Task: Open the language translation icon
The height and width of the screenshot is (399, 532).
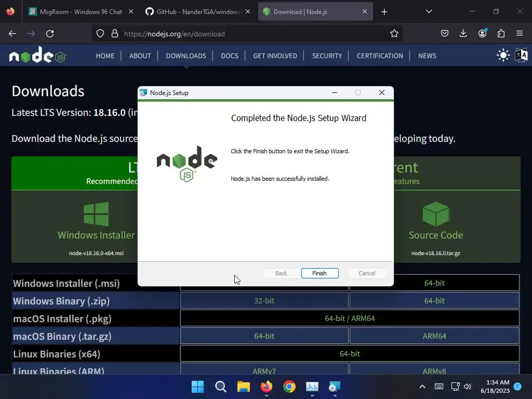Action: (521, 55)
